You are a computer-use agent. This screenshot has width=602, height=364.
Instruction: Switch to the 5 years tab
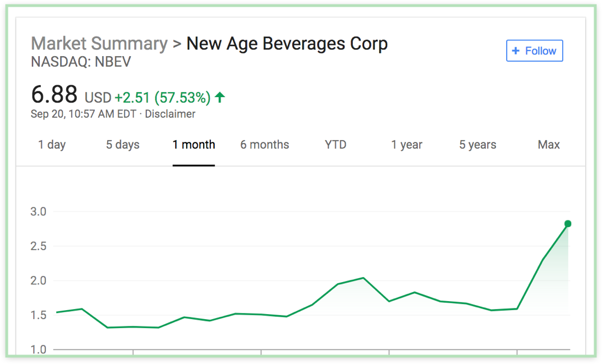(x=477, y=145)
